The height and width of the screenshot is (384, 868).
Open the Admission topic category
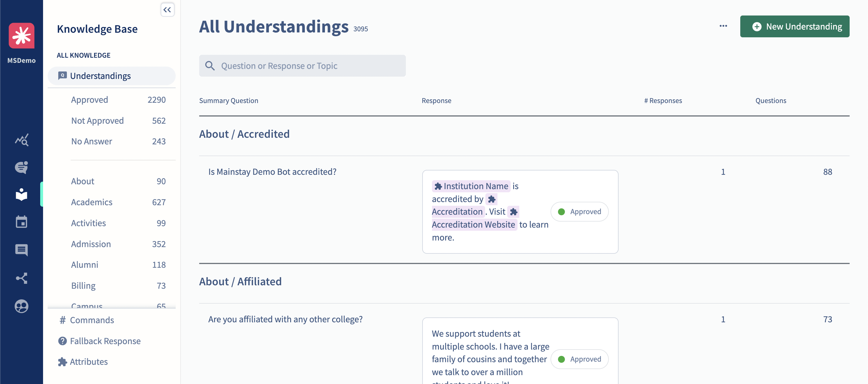point(118,244)
